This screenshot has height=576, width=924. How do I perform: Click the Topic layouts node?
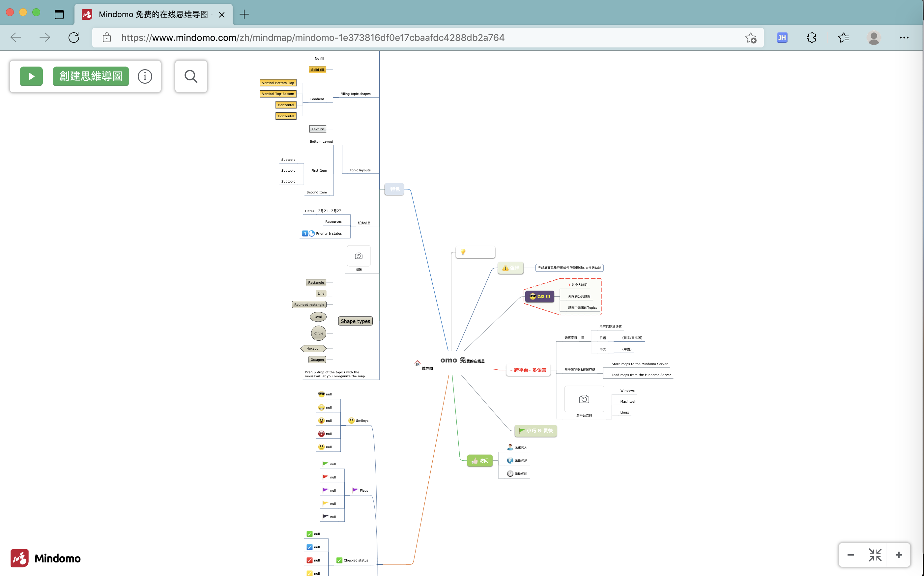tap(360, 170)
